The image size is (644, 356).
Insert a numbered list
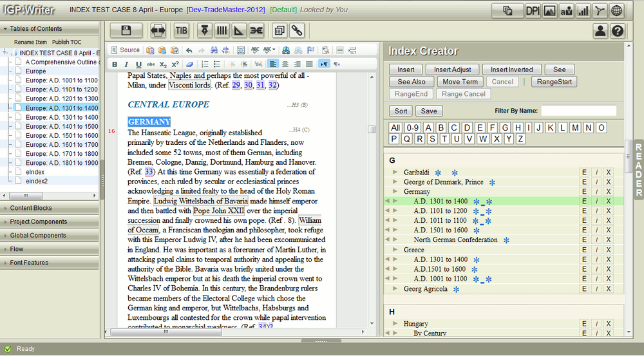tap(205, 64)
